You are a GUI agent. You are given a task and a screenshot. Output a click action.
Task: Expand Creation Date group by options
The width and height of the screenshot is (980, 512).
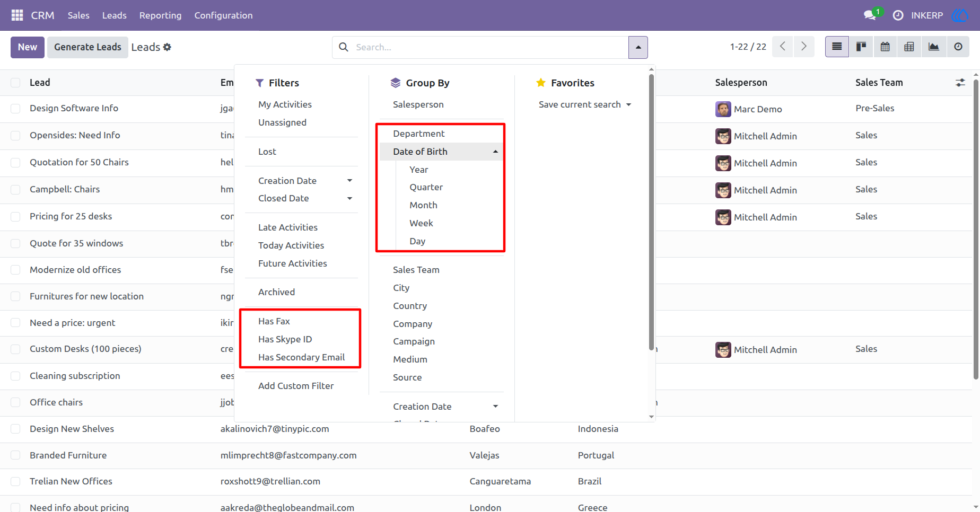495,407
